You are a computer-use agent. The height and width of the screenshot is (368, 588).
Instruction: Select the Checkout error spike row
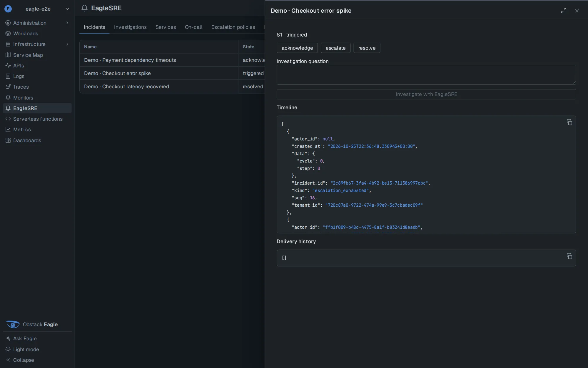point(172,73)
